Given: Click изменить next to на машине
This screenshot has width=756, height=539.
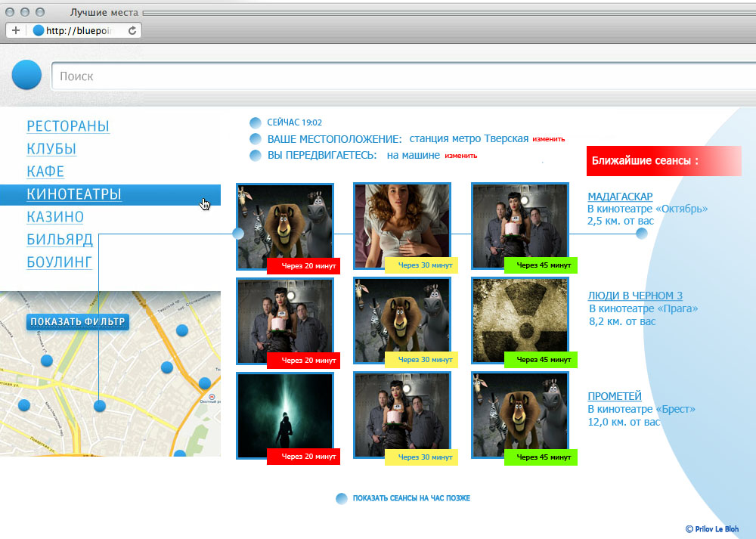Looking at the screenshot, I should point(460,156).
